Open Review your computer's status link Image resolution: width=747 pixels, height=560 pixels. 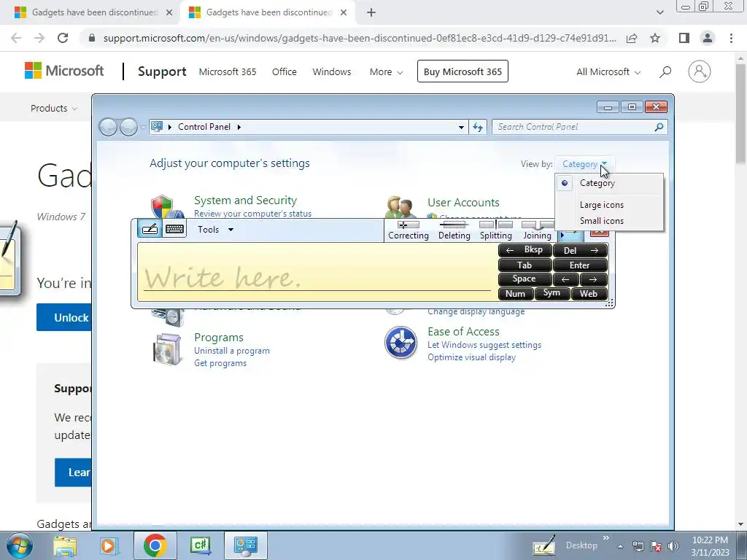(252, 214)
